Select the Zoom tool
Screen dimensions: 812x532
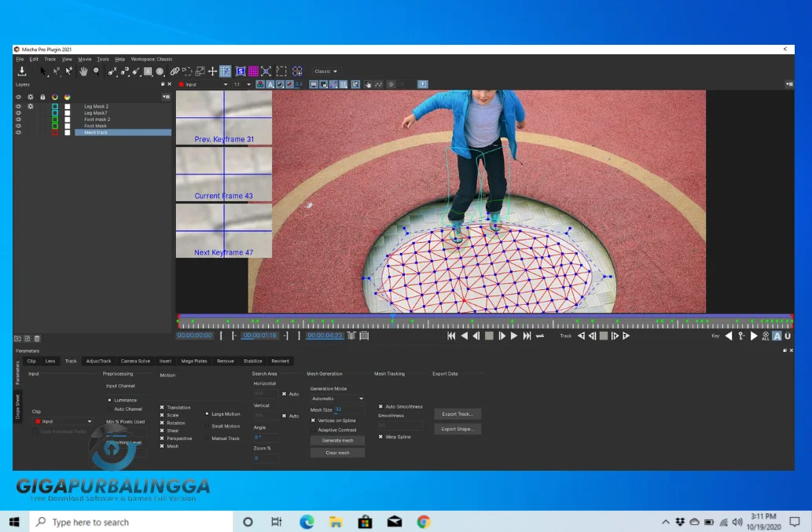click(x=96, y=72)
